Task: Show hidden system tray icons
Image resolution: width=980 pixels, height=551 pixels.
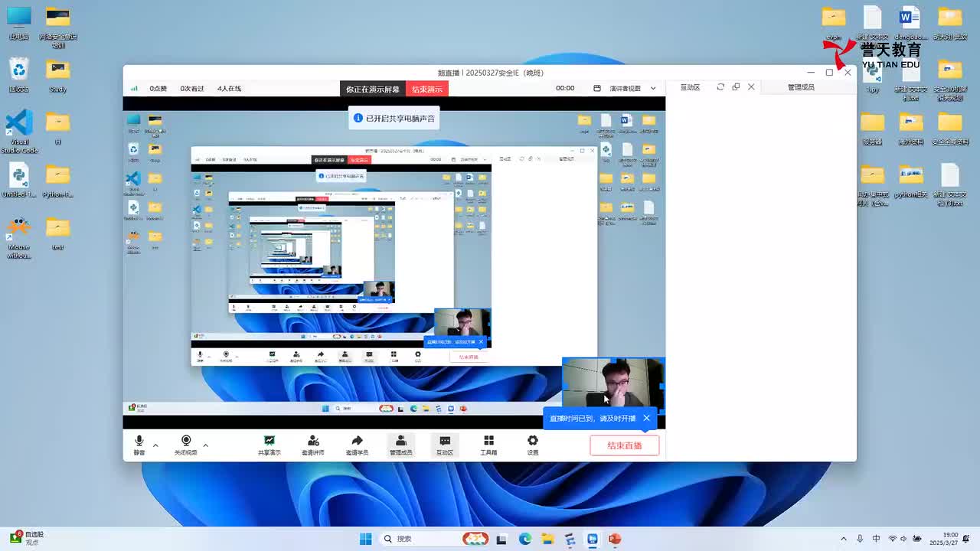Action: [x=844, y=539]
